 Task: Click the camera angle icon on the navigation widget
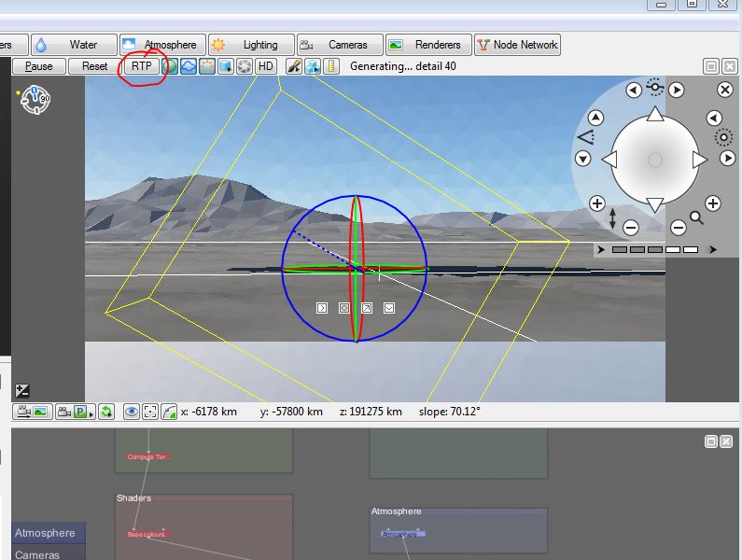click(586, 138)
